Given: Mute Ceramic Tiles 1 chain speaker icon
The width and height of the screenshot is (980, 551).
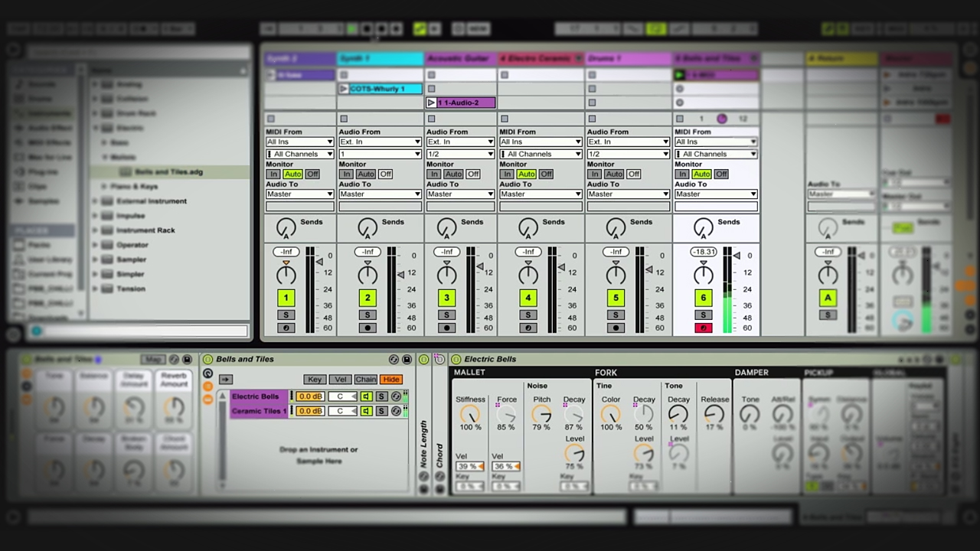Looking at the screenshot, I should click(366, 411).
